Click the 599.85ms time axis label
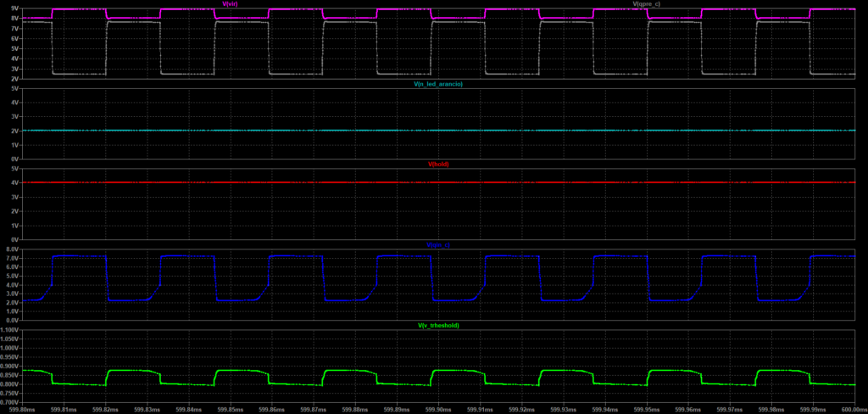Viewport: 868px width, 414px height. (231, 410)
